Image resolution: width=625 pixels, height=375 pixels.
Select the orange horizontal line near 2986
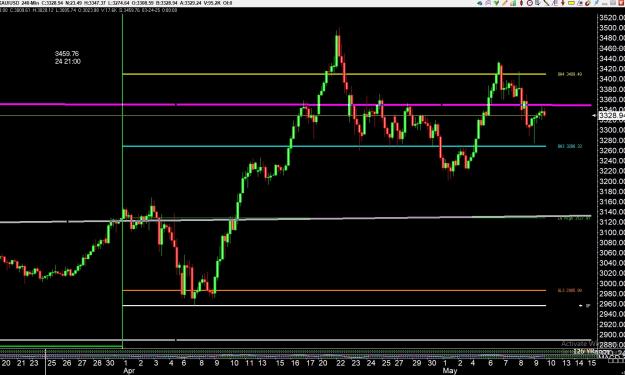click(334, 291)
